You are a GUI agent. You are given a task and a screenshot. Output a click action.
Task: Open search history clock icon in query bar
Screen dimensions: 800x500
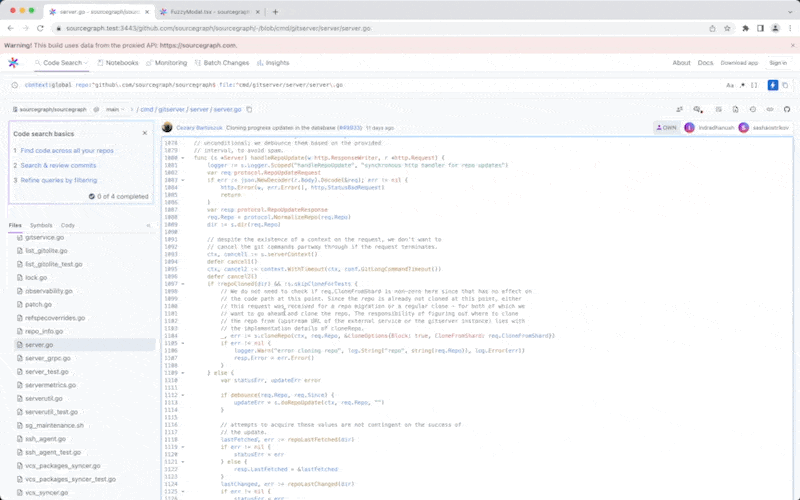(15, 85)
